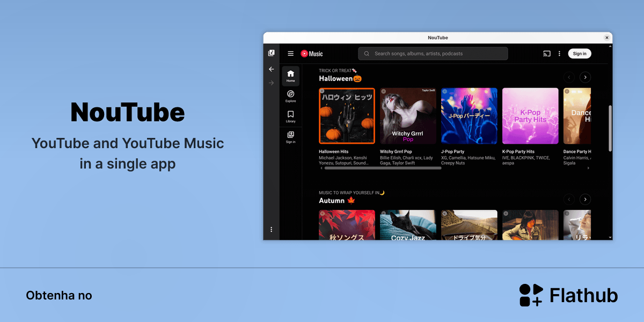Viewport: 644px width, 322px height.
Task: Click the Michael Jackson, Kenshi Yonezu artists text
Action: coord(344,160)
